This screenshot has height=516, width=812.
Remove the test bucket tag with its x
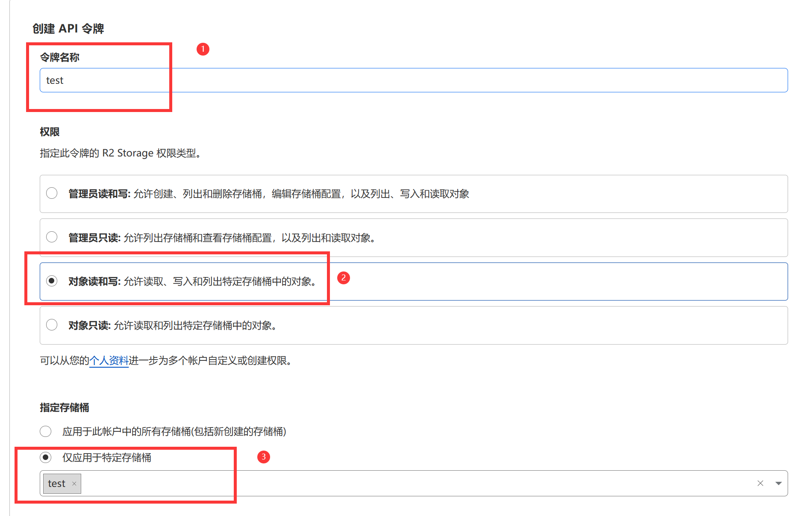point(74,484)
